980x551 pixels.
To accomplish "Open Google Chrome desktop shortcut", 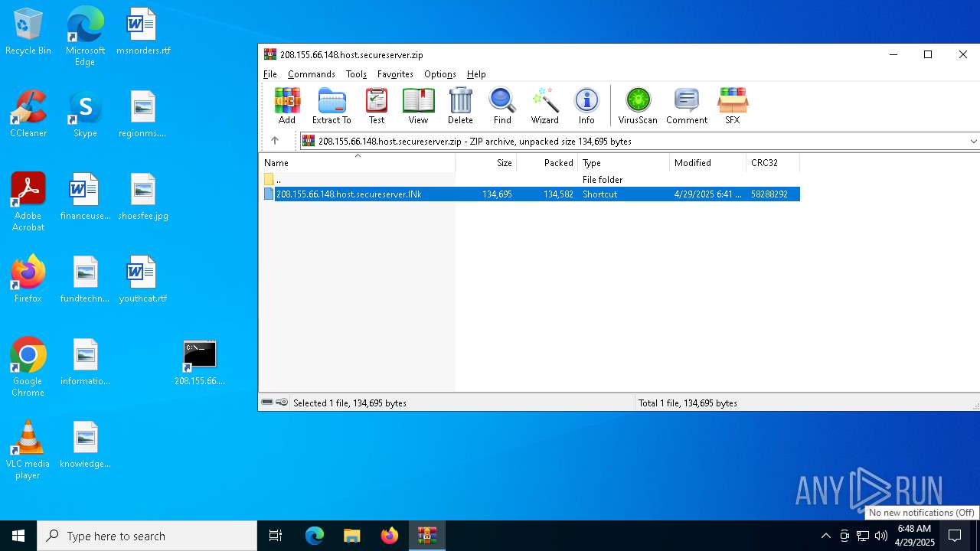I will coord(28,367).
